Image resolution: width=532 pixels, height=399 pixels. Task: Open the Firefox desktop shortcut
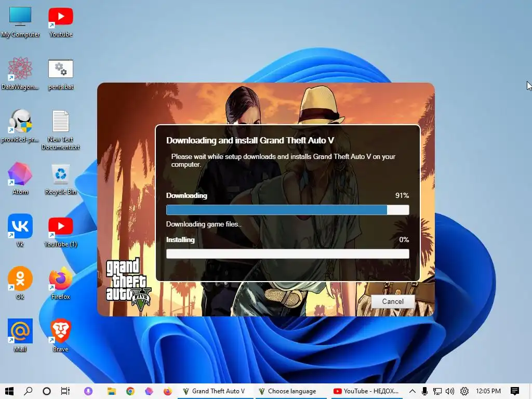point(61,283)
